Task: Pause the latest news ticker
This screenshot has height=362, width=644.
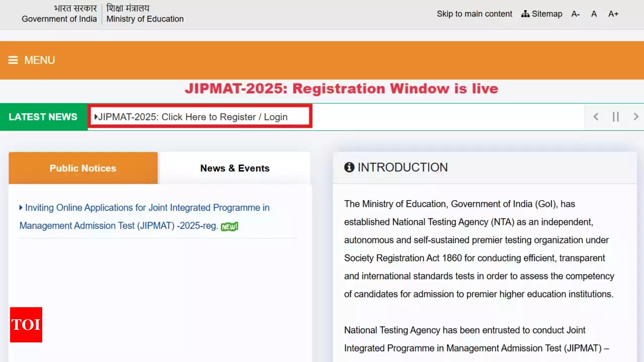Action: (615, 117)
